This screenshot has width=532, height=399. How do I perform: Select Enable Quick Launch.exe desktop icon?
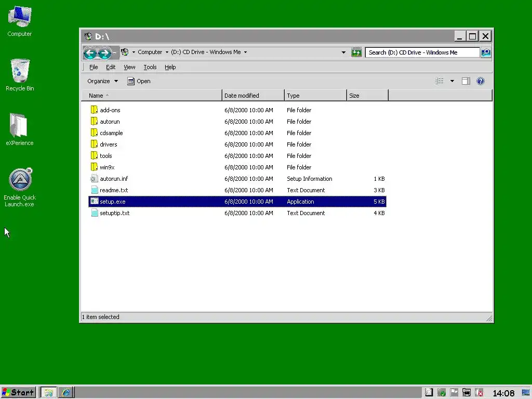pos(20,187)
